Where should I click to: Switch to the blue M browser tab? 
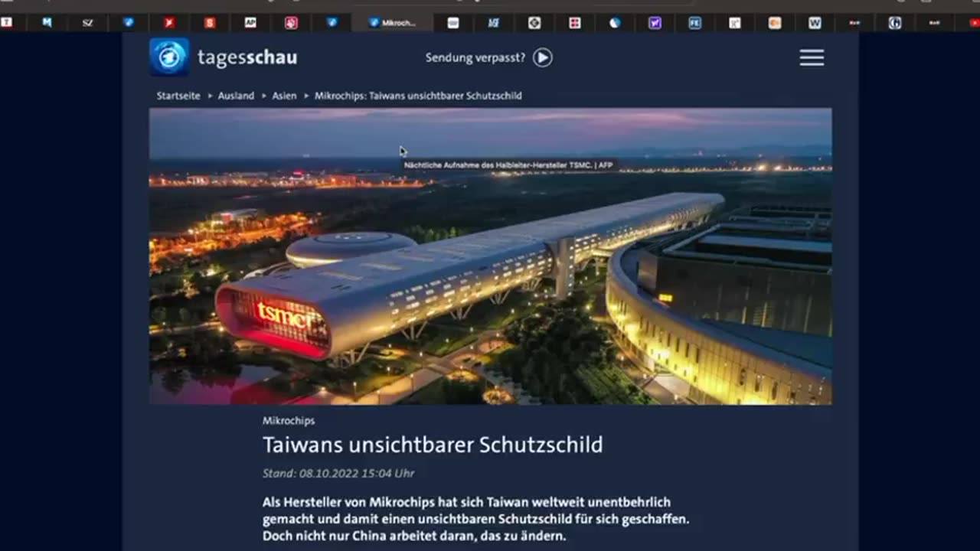[x=47, y=23]
